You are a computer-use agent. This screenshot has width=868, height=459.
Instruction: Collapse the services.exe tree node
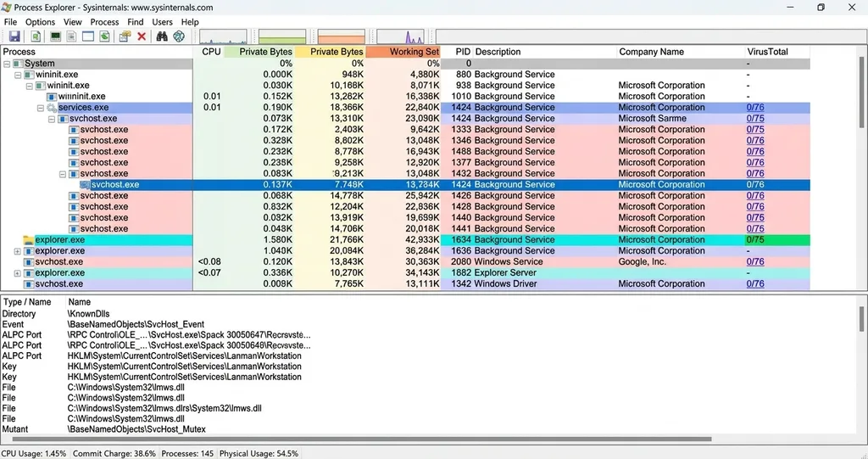pyautogui.click(x=41, y=108)
